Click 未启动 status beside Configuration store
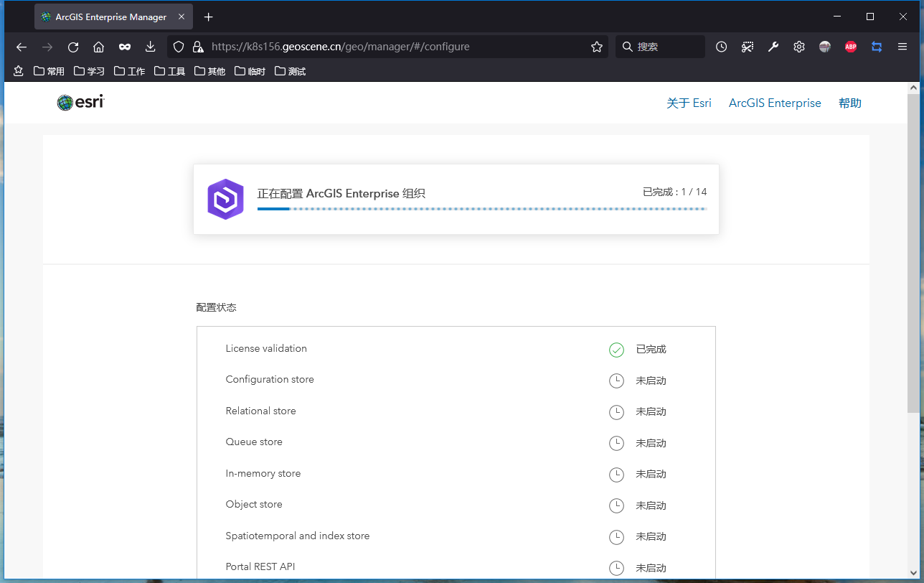This screenshot has height=583, width=924. [x=651, y=381]
